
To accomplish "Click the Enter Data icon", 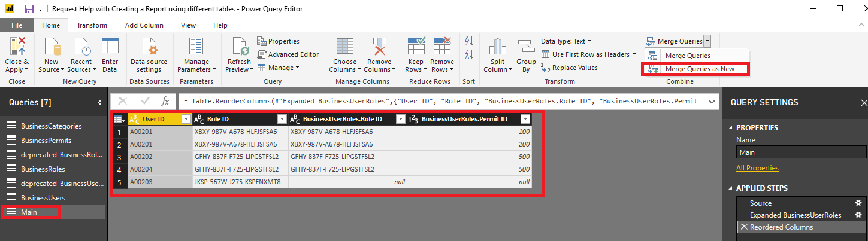I will pyautogui.click(x=110, y=47).
